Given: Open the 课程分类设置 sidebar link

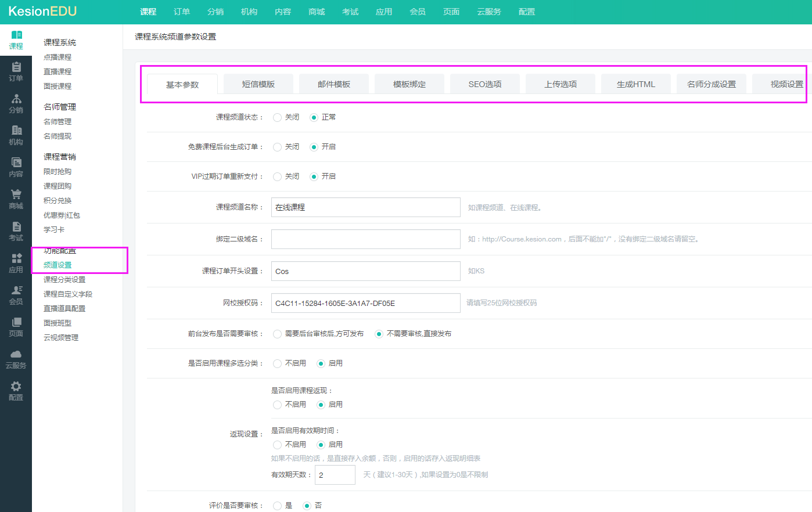Looking at the screenshot, I should 64,280.
